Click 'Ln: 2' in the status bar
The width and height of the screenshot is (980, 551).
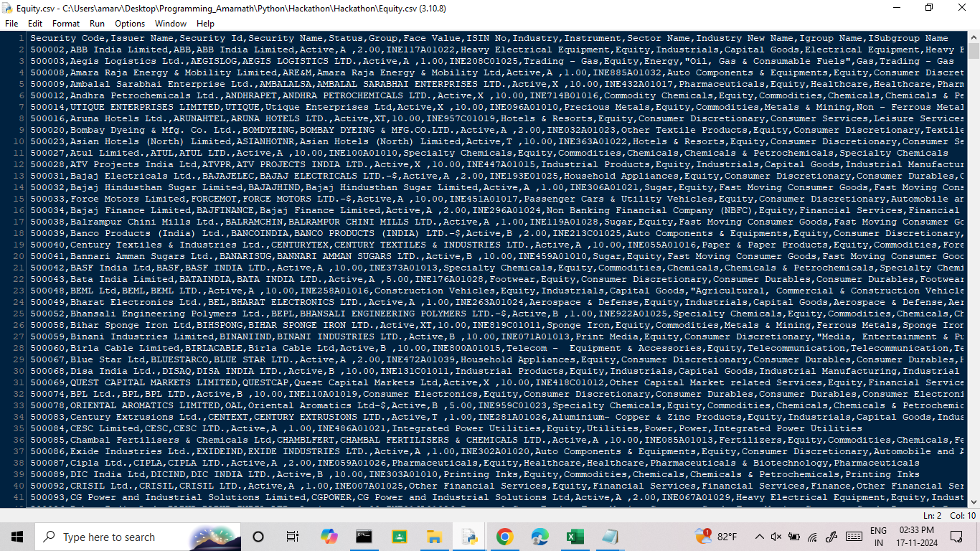click(932, 516)
